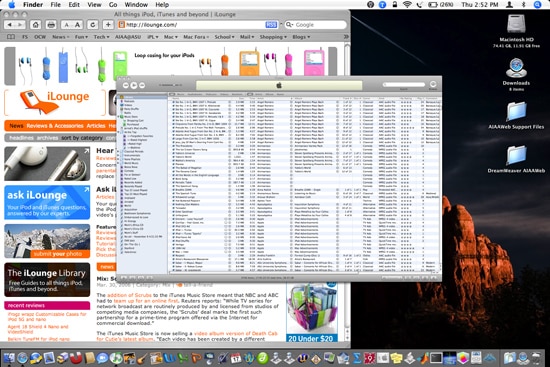The width and height of the screenshot is (550, 367).
Task: Open the File menu
Action: tap(55, 5)
